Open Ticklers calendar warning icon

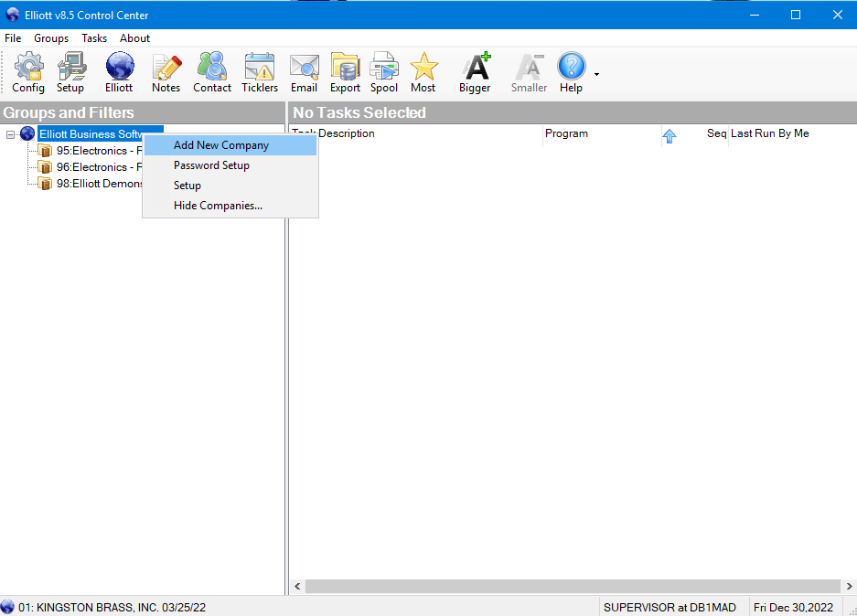coord(260,72)
